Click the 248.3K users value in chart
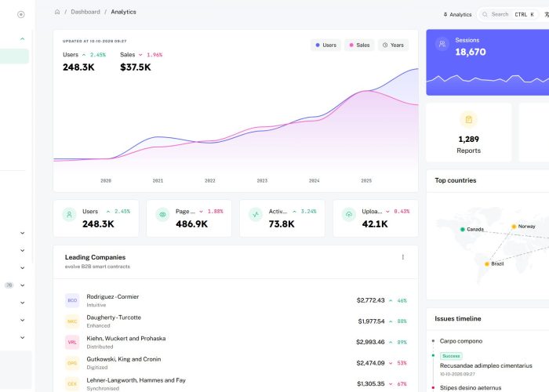Image resolution: width=549 pixels, height=392 pixels. pyautogui.click(x=78, y=67)
